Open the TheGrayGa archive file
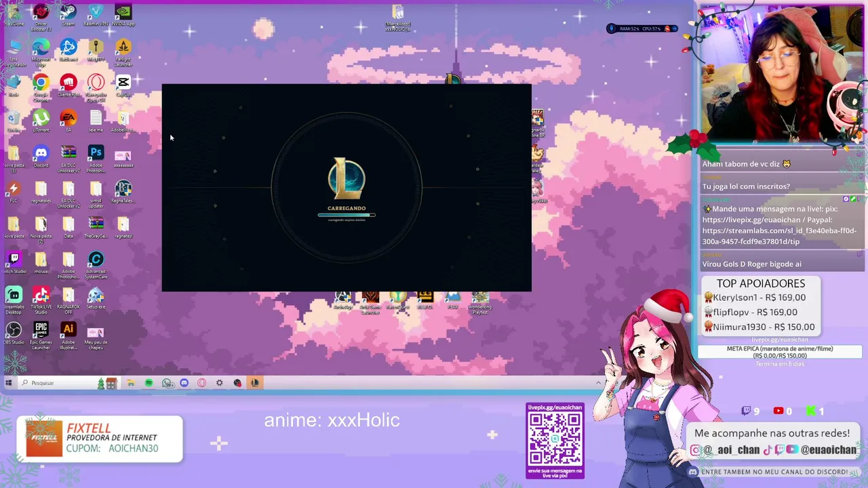This screenshot has width=868, height=488. tap(96, 227)
